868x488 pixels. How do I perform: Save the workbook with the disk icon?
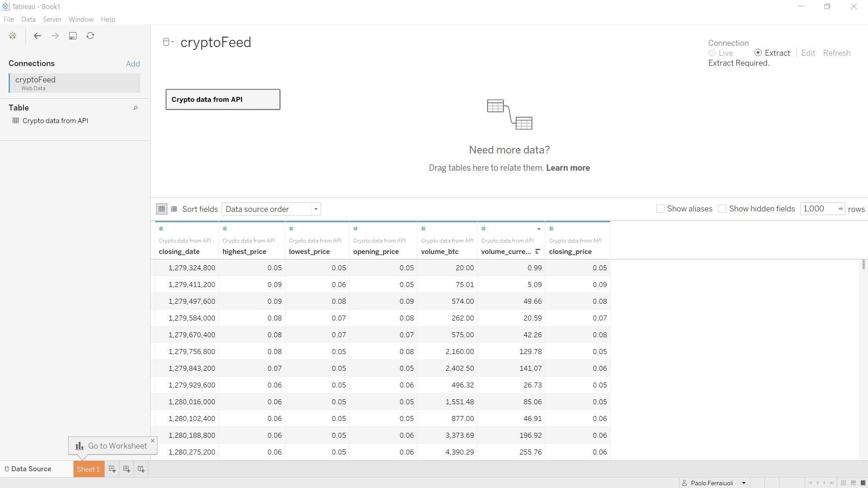(x=73, y=36)
